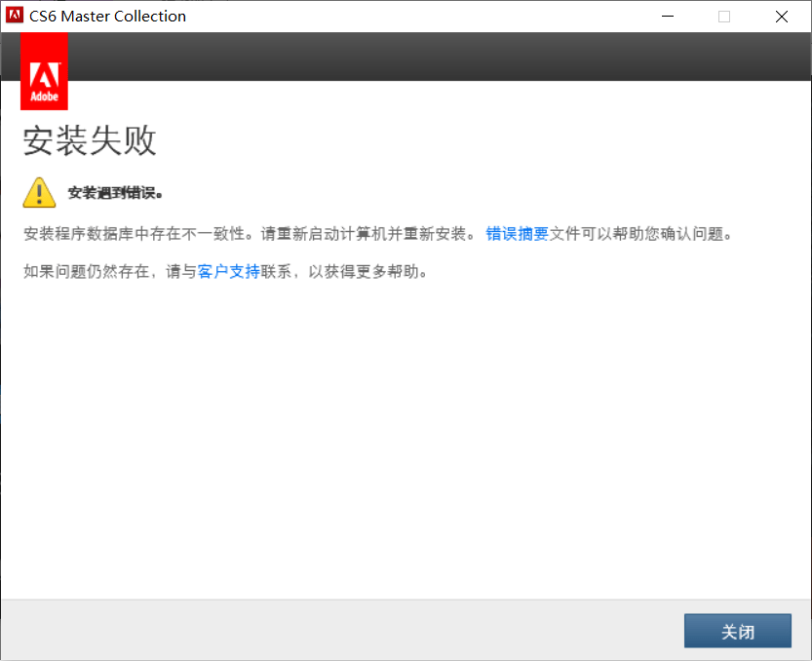Click the exclamation mark inside the warning symbol

(38, 189)
